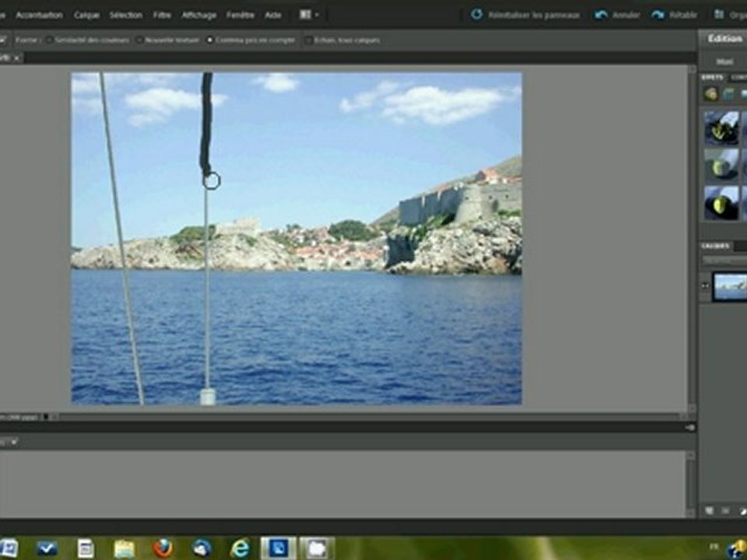Click the Réinitialiser les panneaux icon

pos(477,15)
